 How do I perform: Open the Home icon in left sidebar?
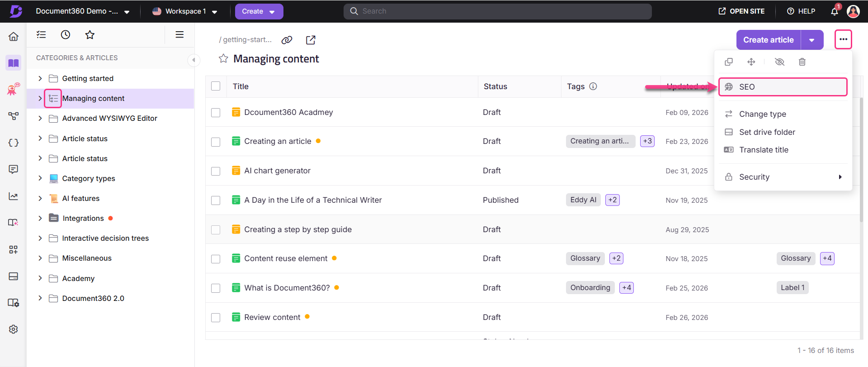click(x=14, y=37)
